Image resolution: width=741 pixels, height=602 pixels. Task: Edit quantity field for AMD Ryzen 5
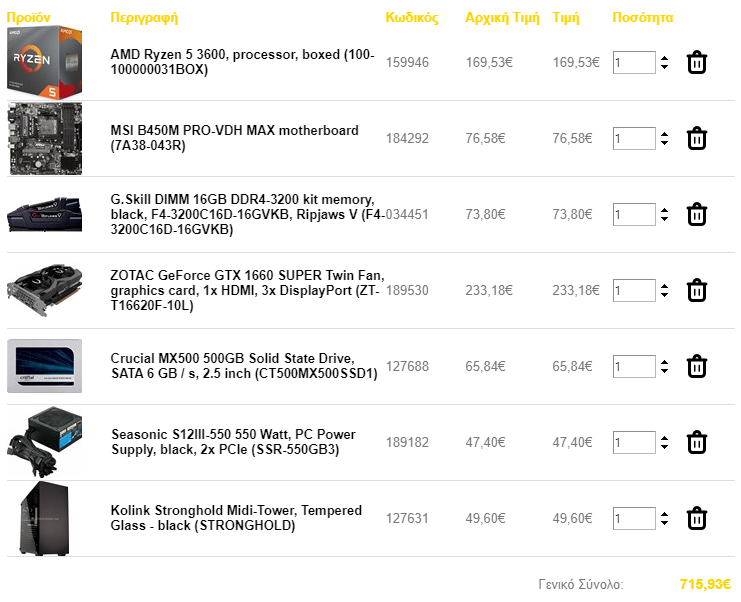[x=634, y=62]
